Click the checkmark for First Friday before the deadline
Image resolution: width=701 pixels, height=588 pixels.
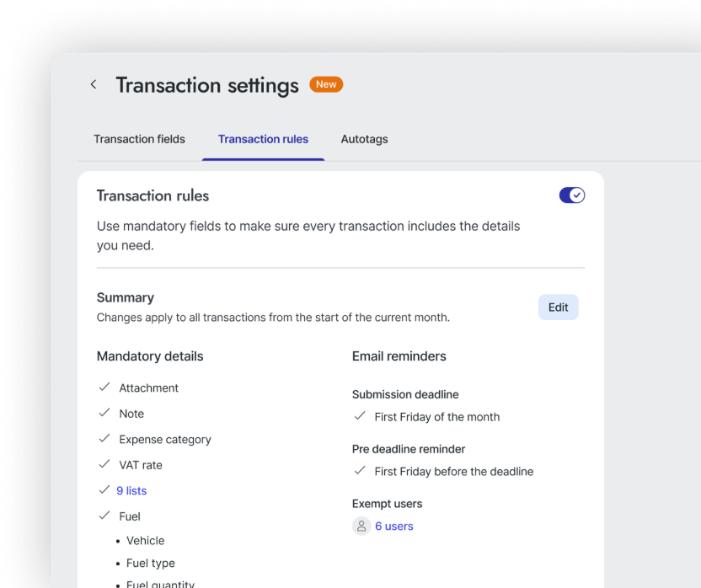click(360, 471)
